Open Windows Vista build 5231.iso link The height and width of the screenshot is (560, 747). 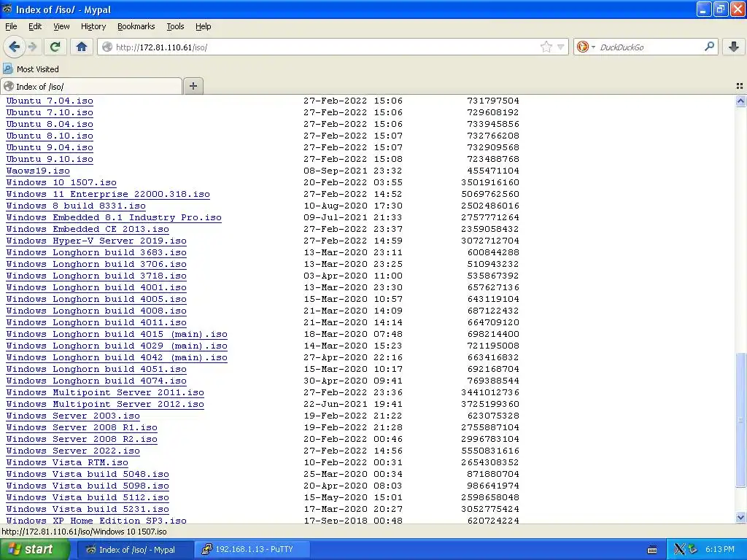(88, 509)
